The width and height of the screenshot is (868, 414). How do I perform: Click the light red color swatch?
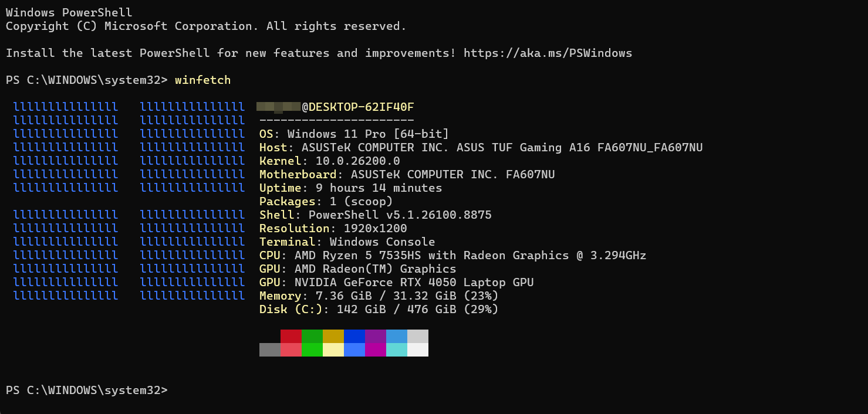[x=291, y=349]
